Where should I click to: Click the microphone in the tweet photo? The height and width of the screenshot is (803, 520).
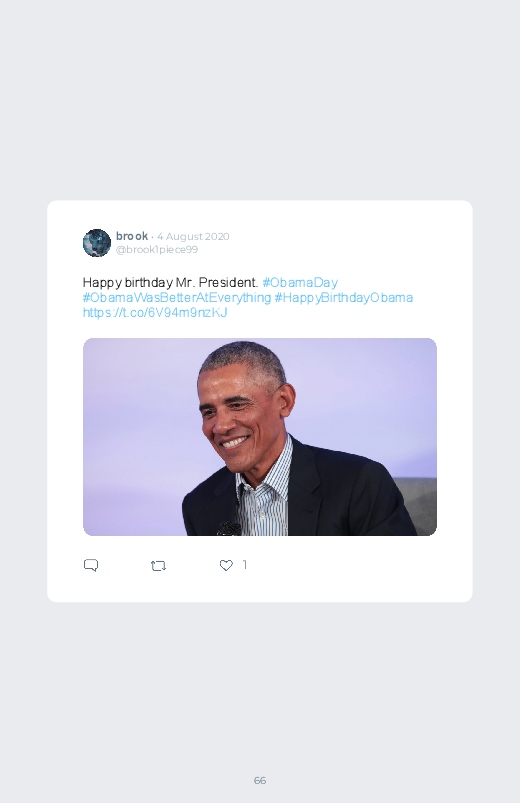pyautogui.click(x=228, y=529)
